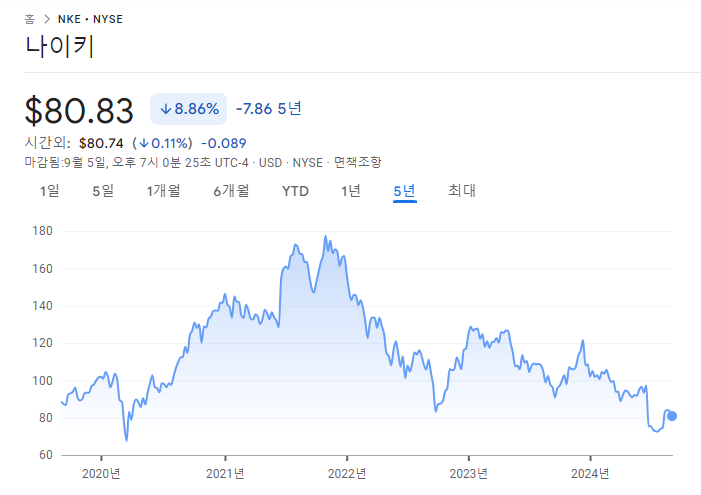Click the $80.83 current price
The width and height of the screenshot is (701, 495).
pos(79,110)
